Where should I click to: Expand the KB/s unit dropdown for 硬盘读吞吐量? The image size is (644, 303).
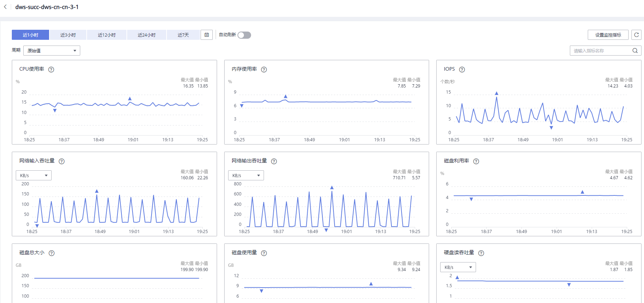click(458, 267)
